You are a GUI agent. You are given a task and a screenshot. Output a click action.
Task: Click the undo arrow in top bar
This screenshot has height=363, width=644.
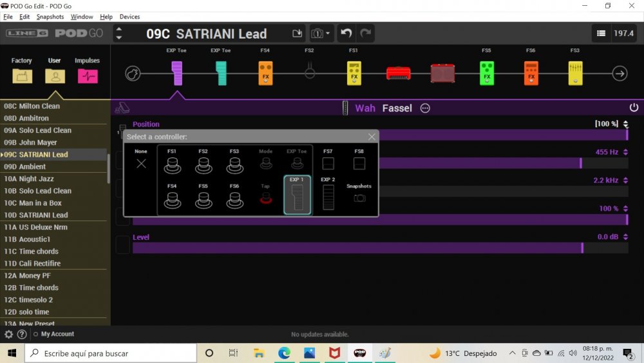tap(346, 34)
